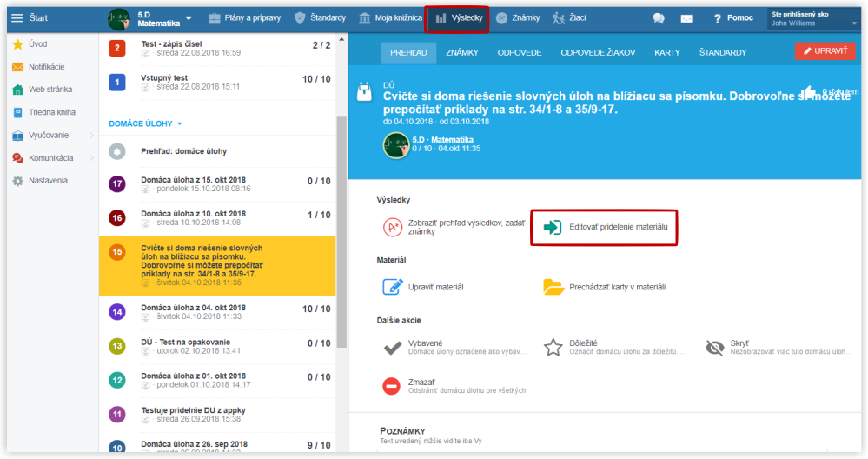Click the Moja knižnica building icon
Image resolution: width=868 pixels, height=459 pixels.
click(364, 18)
